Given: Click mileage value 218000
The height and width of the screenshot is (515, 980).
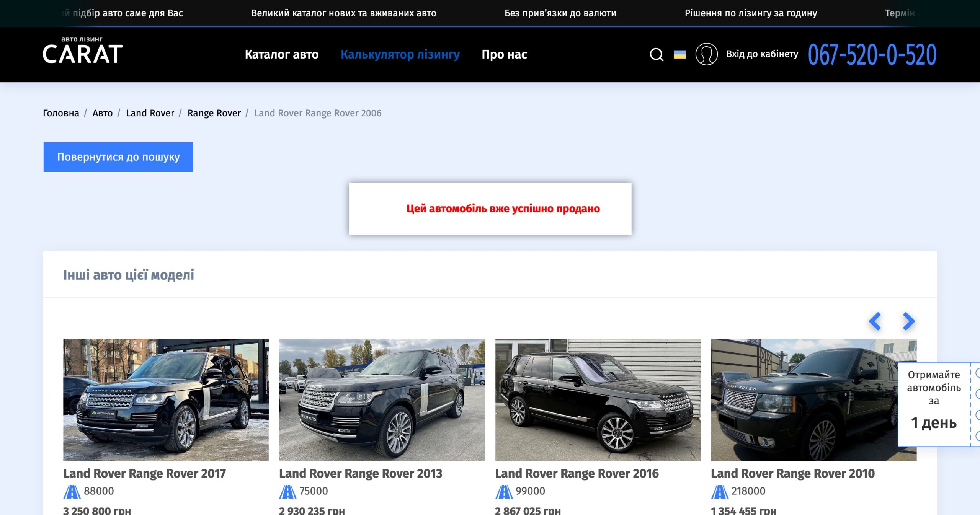Looking at the screenshot, I should [748, 491].
